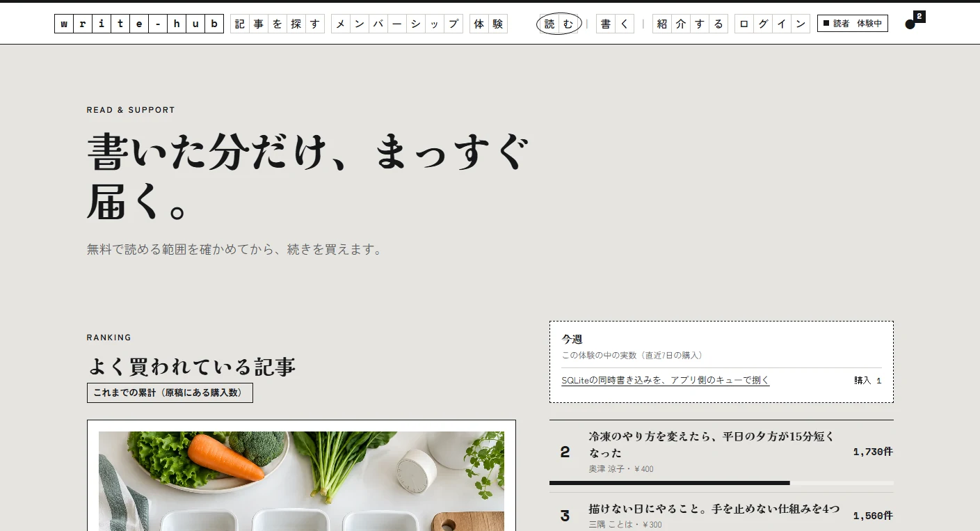Click the 1,730件 purchase count

873,452
